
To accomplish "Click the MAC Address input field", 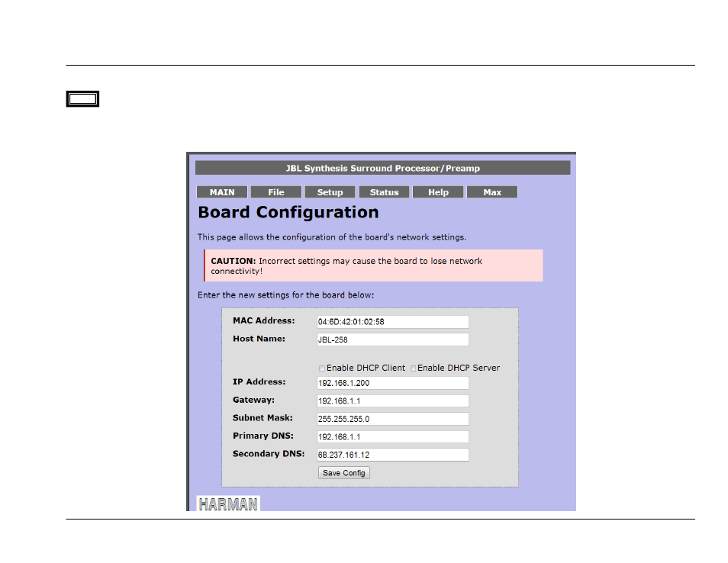I will point(393,322).
